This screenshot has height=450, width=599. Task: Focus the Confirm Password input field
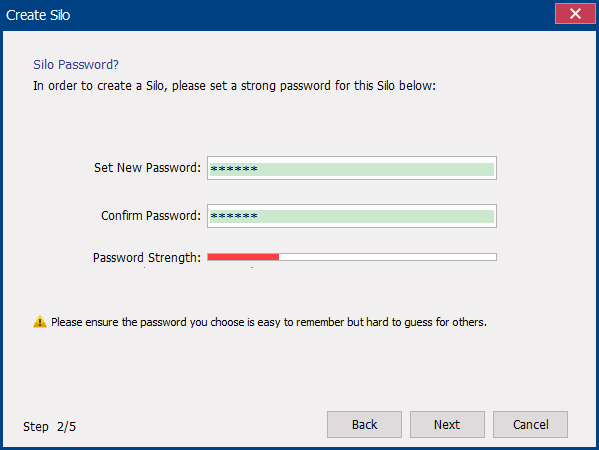click(x=352, y=216)
